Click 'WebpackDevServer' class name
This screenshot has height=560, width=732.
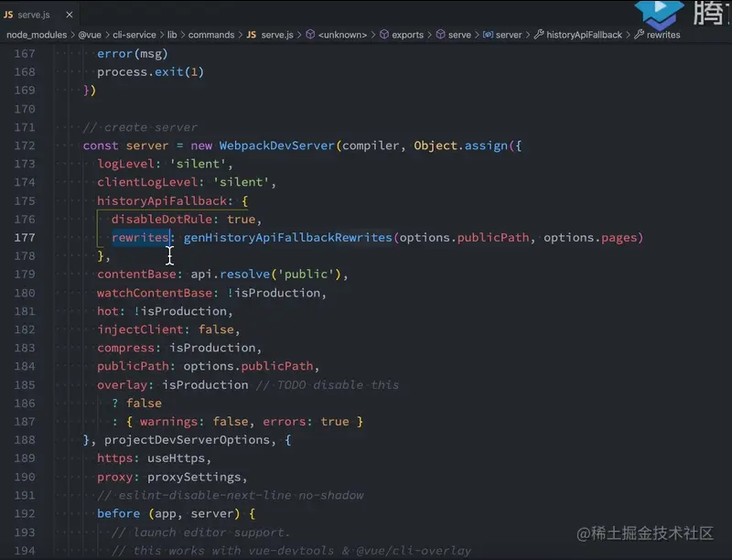[x=277, y=145]
